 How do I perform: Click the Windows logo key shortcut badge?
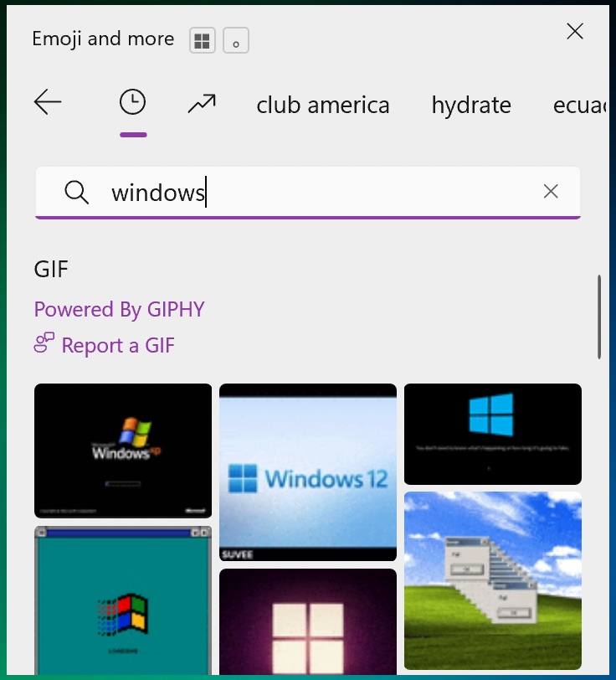coord(203,40)
